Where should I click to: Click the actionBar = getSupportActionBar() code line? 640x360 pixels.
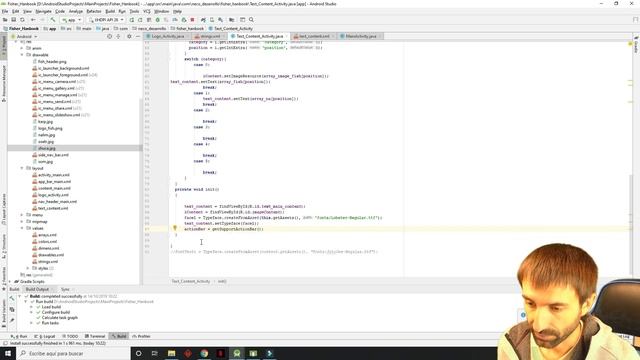coord(224,229)
